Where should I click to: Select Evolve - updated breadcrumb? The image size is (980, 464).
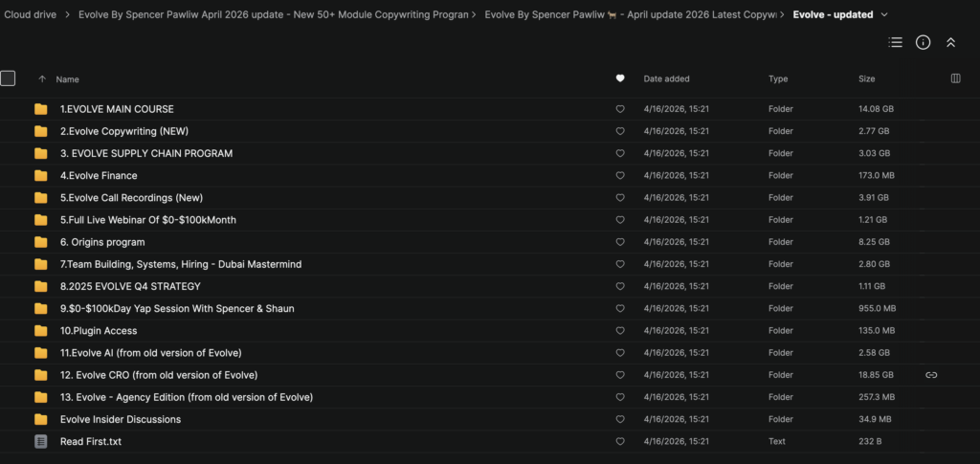pos(834,14)
